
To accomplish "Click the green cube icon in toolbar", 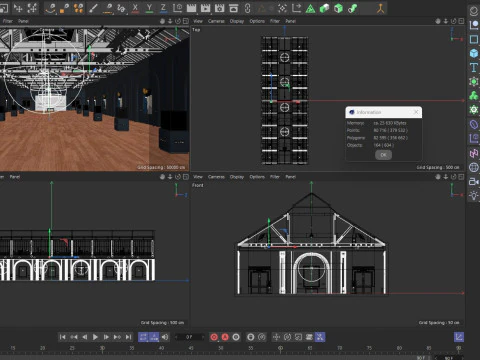I will coord(338,8).
